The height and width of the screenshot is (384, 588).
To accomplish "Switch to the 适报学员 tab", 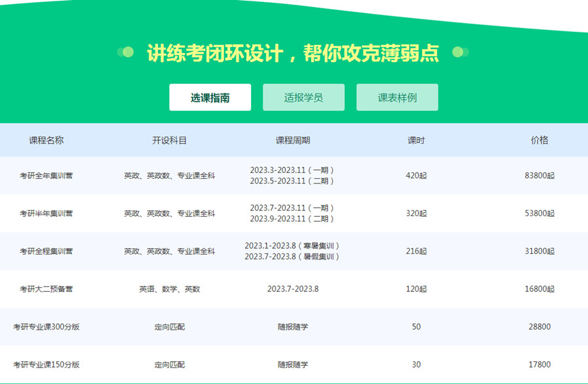I will 304,98.
